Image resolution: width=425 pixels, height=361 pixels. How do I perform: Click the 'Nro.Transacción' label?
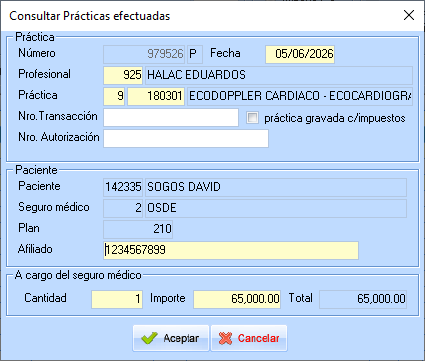pos(58,116)
